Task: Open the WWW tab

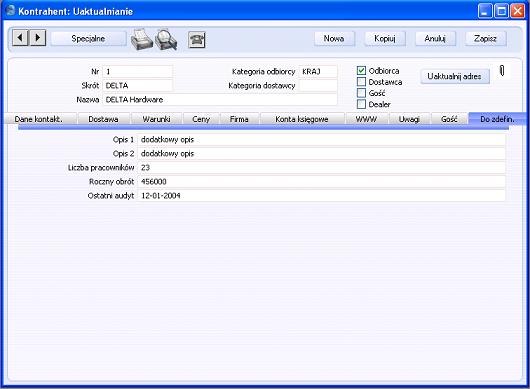Action: tap(366, 119)
